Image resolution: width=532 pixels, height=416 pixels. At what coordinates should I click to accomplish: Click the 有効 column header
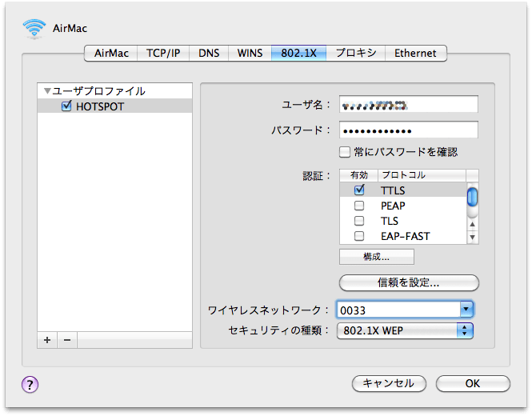pyautogui.click(x=359, y=175)
